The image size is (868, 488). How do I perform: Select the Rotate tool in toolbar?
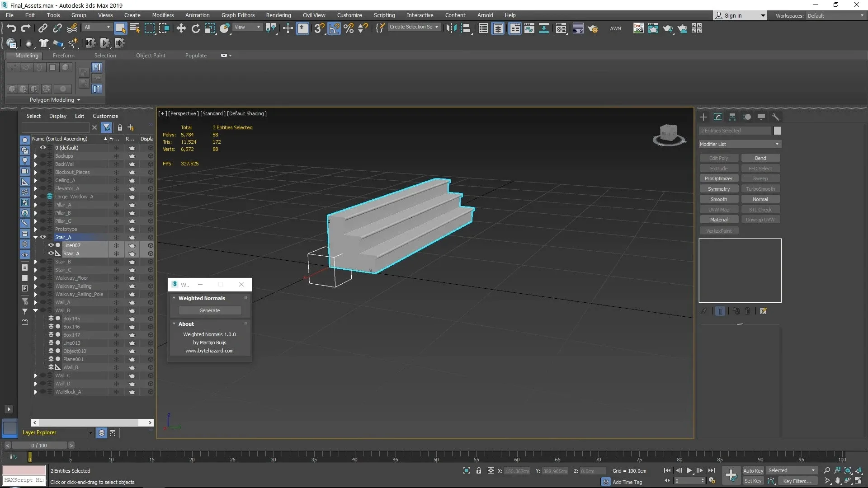(195, 28)
